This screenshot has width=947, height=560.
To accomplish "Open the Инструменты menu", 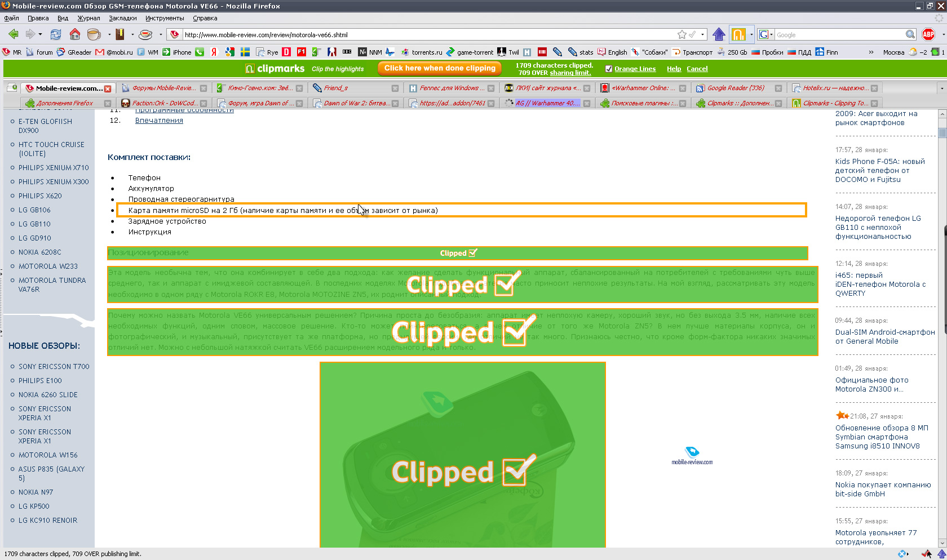I will [x=165, y=18].
